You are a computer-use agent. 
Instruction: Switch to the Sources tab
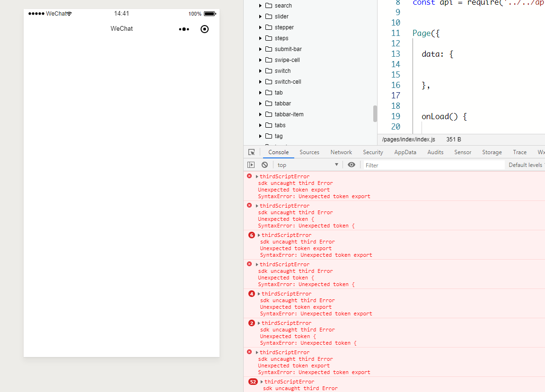point(309,152)
